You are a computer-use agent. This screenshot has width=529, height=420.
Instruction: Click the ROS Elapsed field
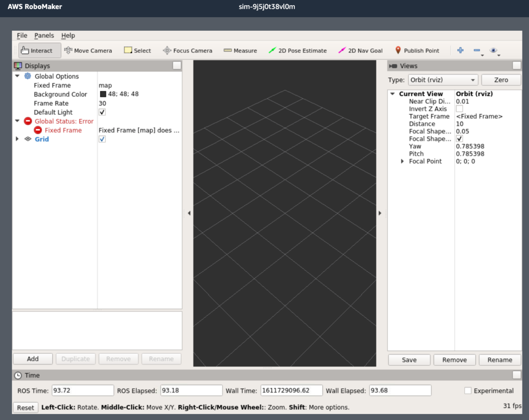click(x=191, y=390)
